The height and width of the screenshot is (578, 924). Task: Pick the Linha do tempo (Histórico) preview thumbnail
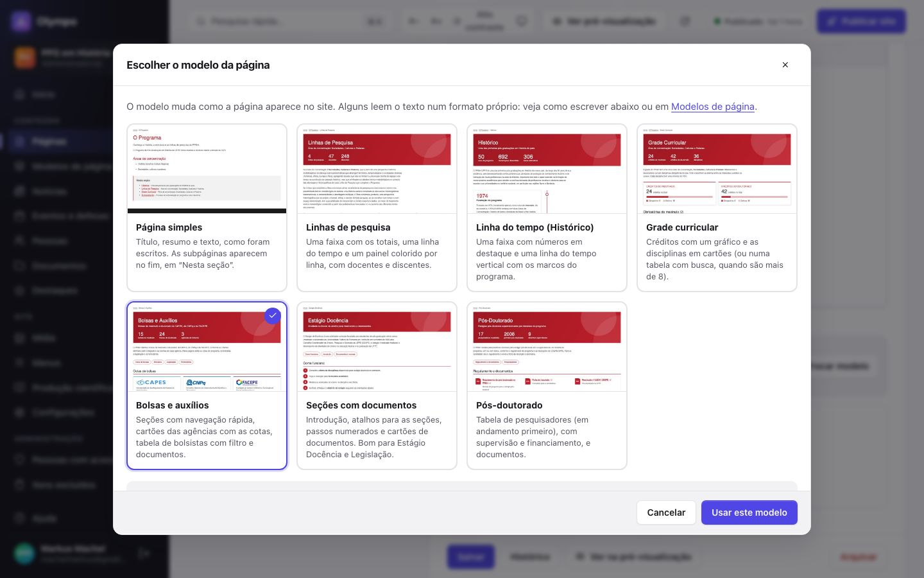click(x=547, y=169)
